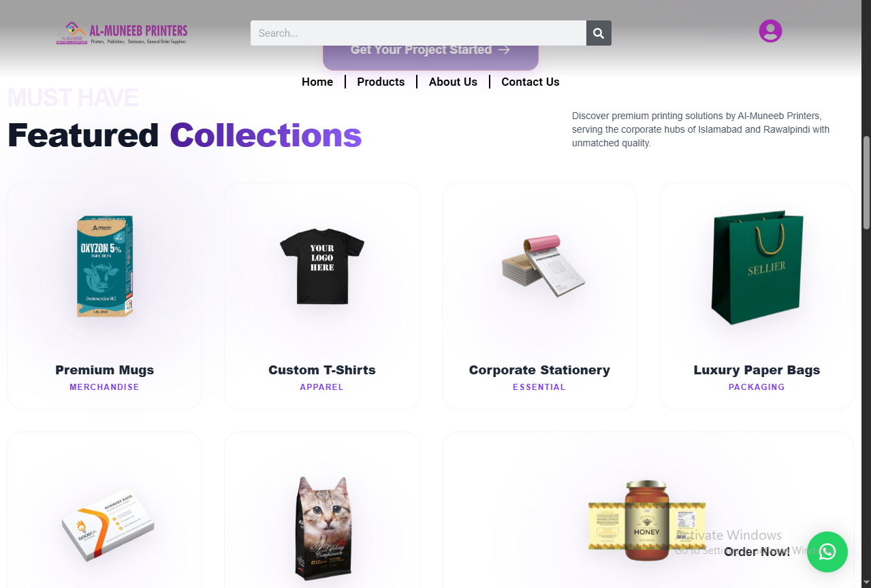
Task: Open the About Us page link
Action: pyautogui.click(x=453, y=82)
